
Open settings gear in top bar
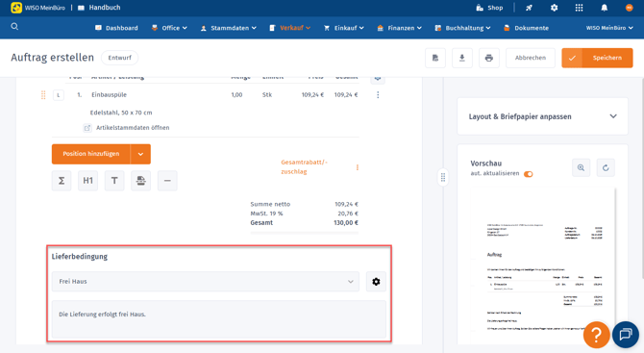[x=554, y=8]
